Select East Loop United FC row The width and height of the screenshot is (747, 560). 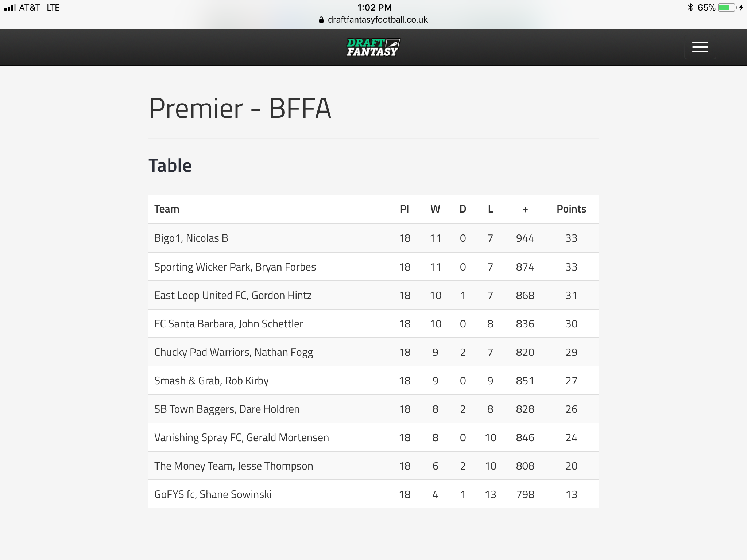tap(373, 295)
